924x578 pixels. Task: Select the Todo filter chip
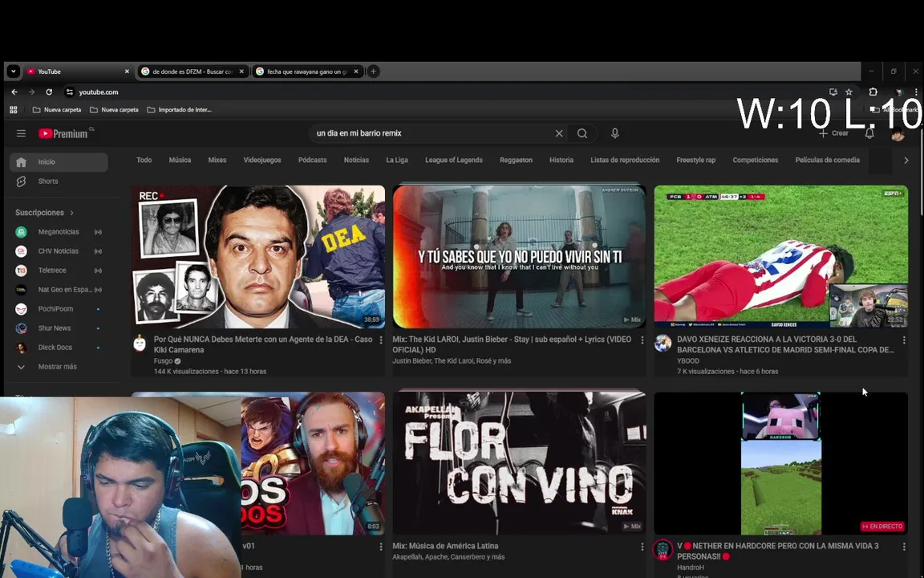click(x=144, y=160)
